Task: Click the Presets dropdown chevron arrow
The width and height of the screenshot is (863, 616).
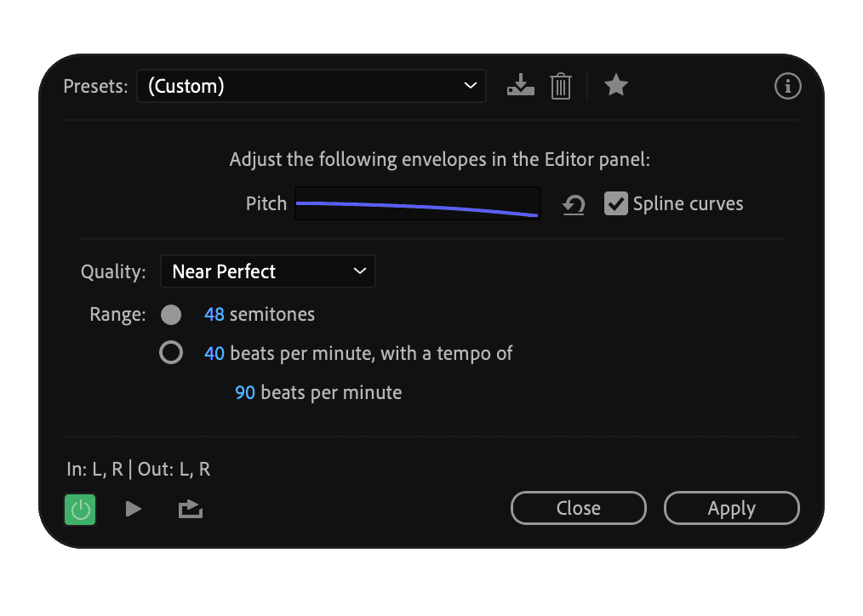Action: (x=470, y=86)
